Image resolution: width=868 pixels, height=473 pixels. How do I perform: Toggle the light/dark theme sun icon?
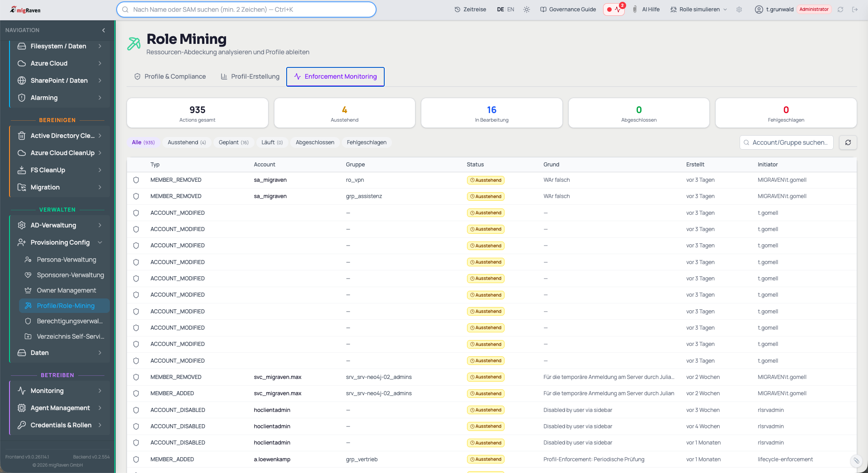pos(527,9)
